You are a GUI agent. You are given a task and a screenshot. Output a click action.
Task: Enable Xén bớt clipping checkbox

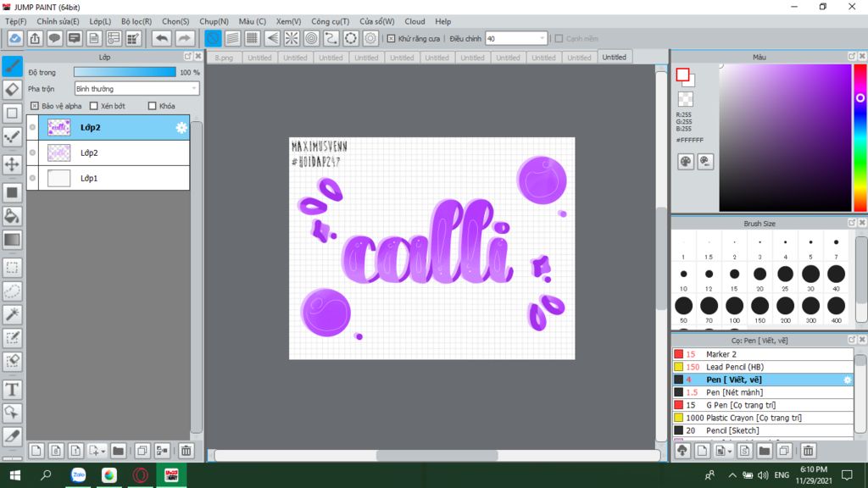click(93, 106)
